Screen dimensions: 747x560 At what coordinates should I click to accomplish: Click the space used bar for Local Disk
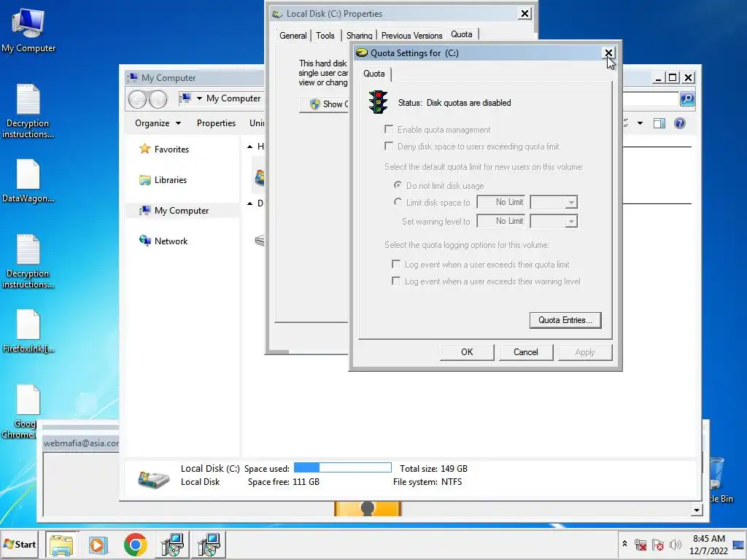point(343,467)
